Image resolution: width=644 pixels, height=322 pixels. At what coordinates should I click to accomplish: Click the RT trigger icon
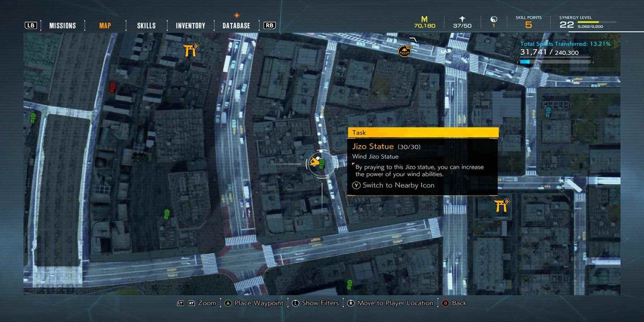pos(192,303)
